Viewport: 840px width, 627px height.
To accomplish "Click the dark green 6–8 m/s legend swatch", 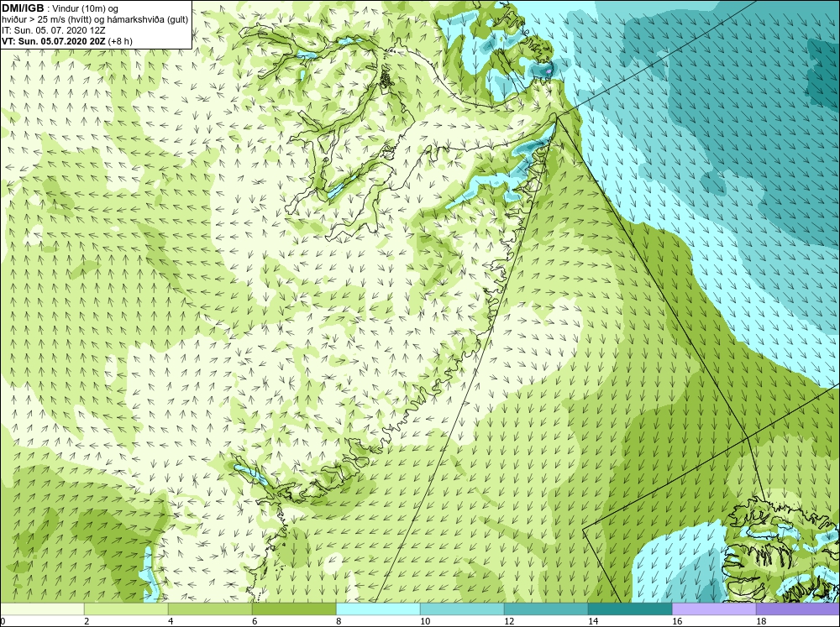I will click(x=294, y=609).
